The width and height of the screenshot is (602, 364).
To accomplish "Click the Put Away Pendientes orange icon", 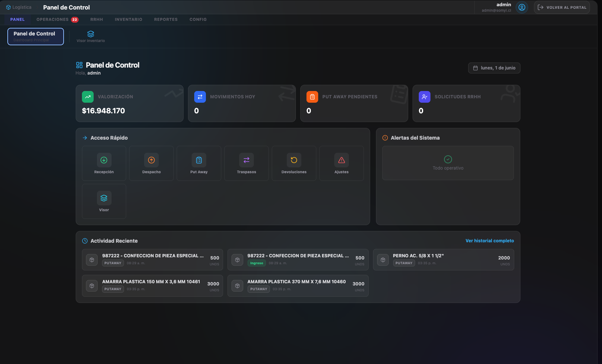I will pyautogui.click(x=312, y=97).
